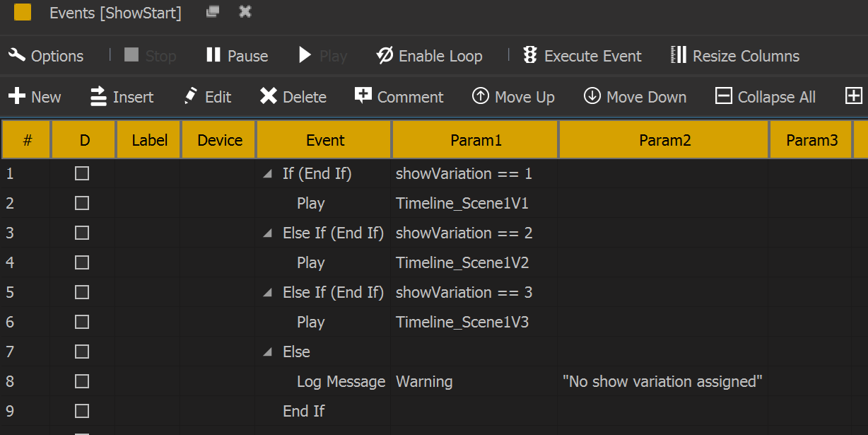The width and height of the screenshot is (868, 435).
Task: Collapse the Else If row 3 block
Action: [x=267, y=233]
